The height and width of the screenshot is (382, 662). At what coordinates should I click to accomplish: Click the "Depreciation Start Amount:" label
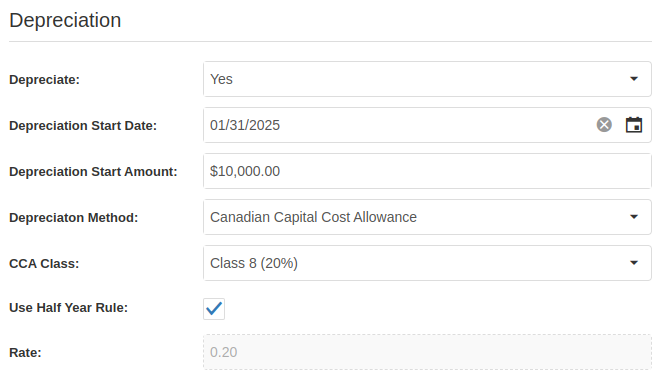93,172
